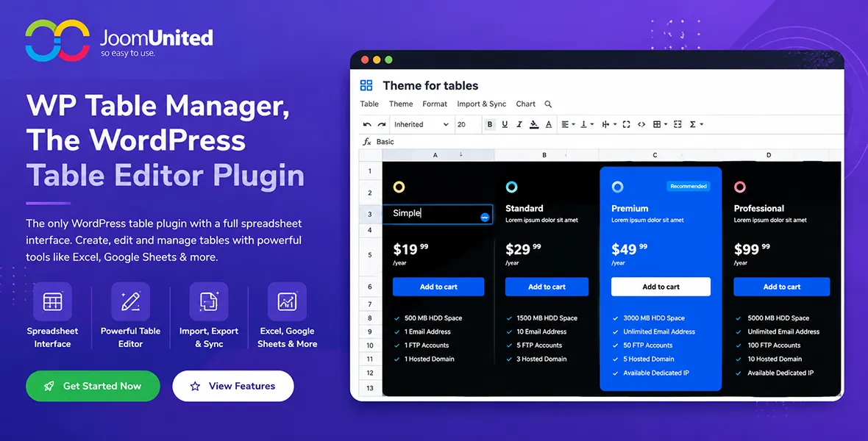Click the fx formula icon
868x441 pixels.
click(x=366, y=142)
